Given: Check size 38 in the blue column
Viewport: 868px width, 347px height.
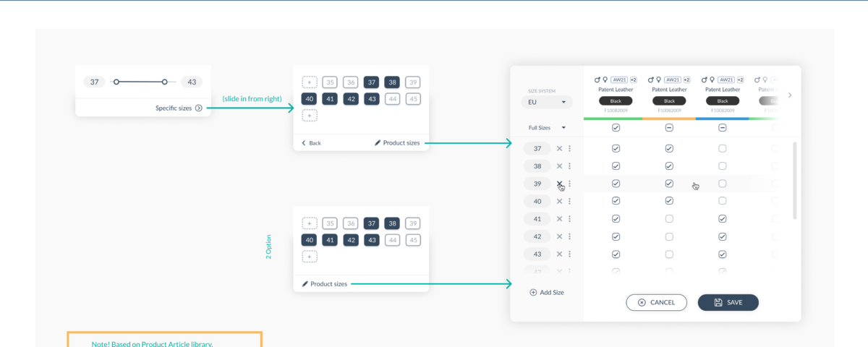Looking at the screenshot, I should coord(722,166).
